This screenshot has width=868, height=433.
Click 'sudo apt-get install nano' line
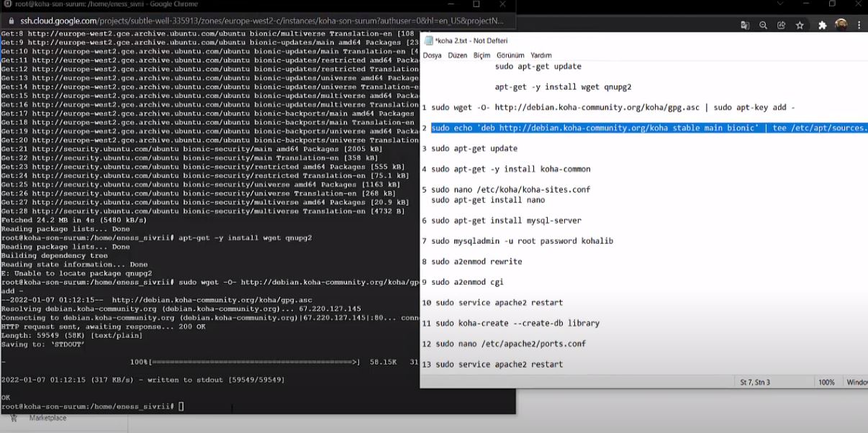pyautogui.click(x=488, y=200)
